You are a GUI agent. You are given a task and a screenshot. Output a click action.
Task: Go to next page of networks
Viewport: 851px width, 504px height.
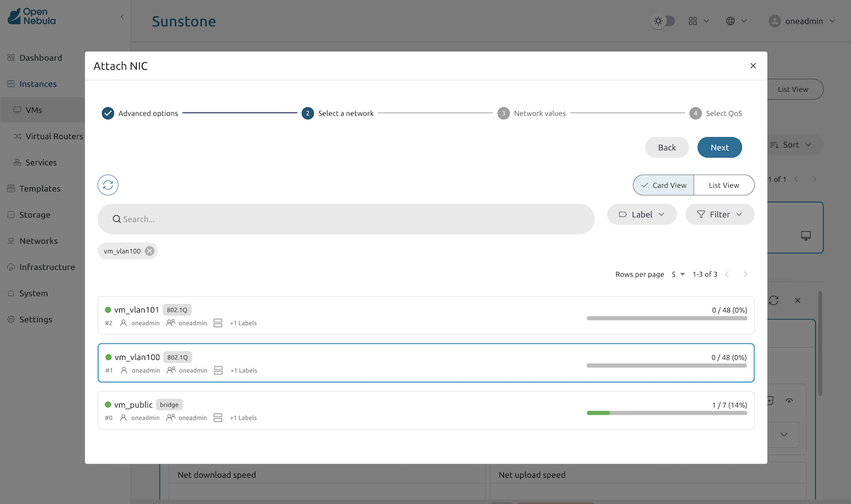(745, 274)
